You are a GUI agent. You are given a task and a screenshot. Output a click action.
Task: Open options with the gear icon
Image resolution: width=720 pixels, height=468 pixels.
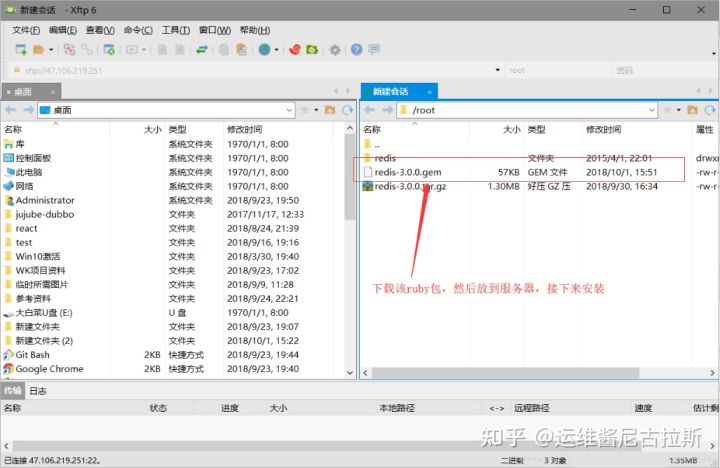[335, 50]
